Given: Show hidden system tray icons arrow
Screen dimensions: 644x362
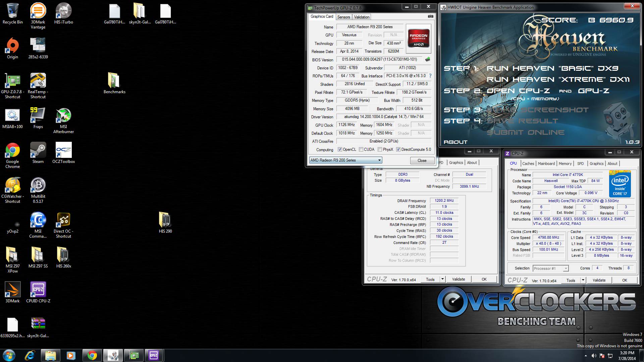Looking at the screenshot, I should 586,356.
